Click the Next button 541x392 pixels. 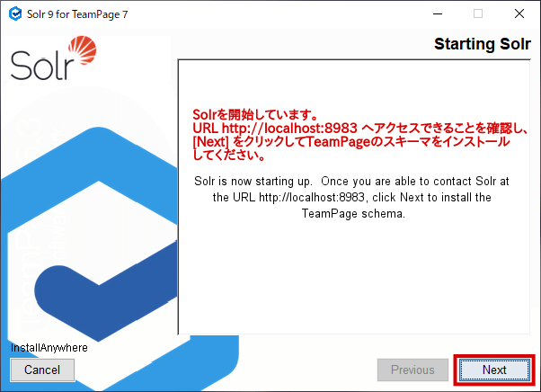493,370
